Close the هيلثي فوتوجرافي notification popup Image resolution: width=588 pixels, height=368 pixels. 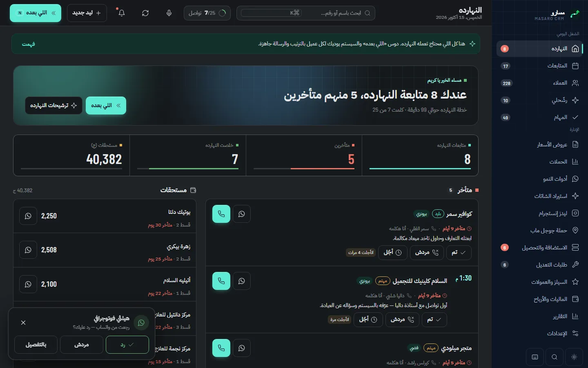23,323
